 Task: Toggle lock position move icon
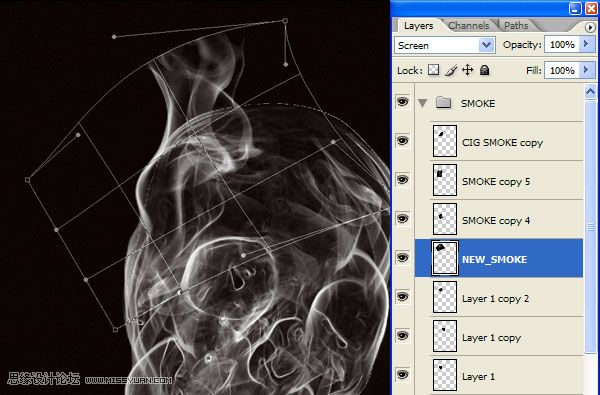[468, 70]
